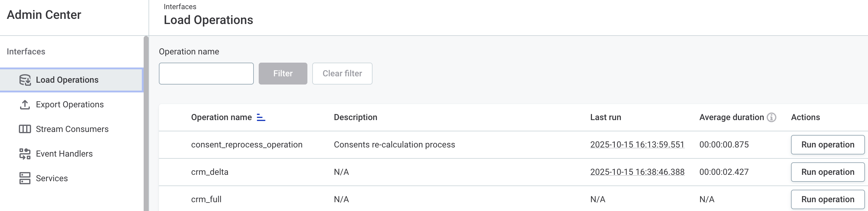Run the consent_reprocess_operation

[x=827, y=145]
